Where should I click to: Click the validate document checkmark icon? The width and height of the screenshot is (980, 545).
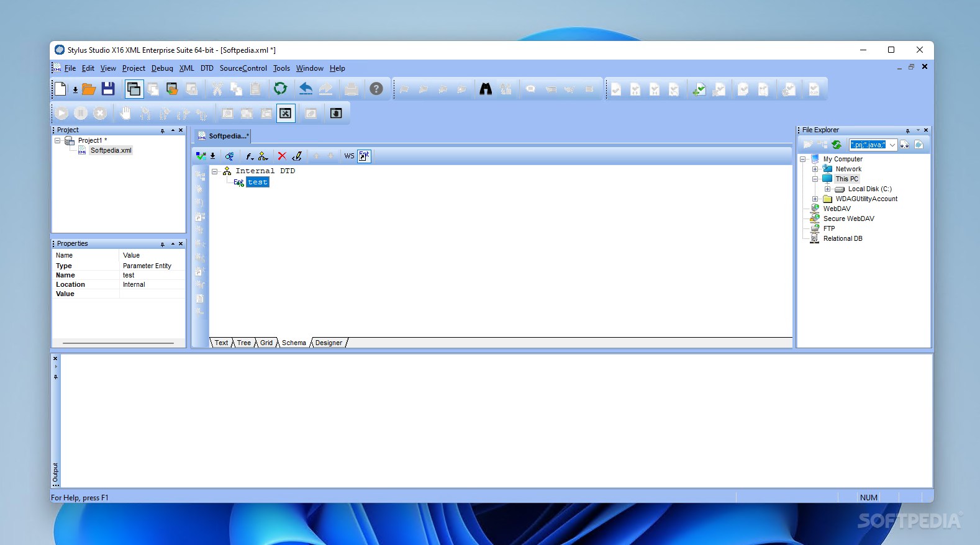201,156
